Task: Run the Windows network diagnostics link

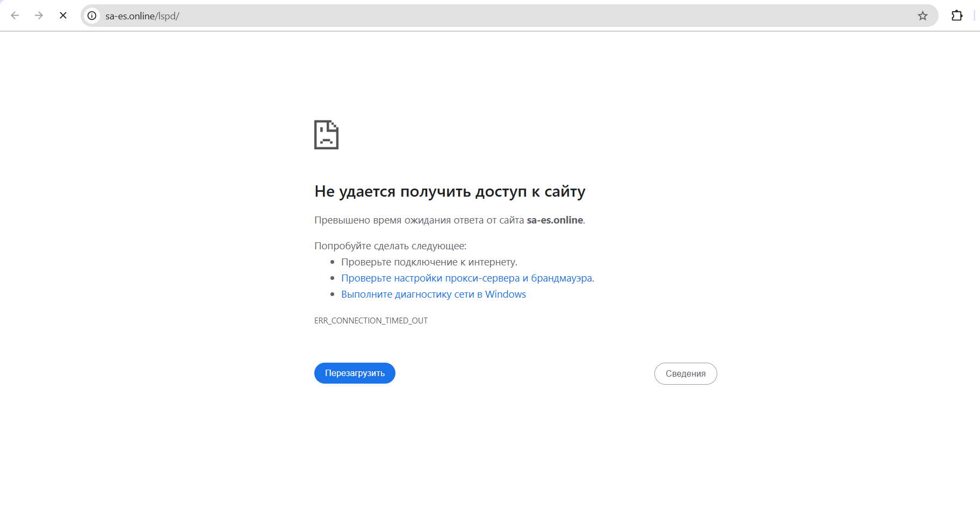Action: click(x=433, y=294)
